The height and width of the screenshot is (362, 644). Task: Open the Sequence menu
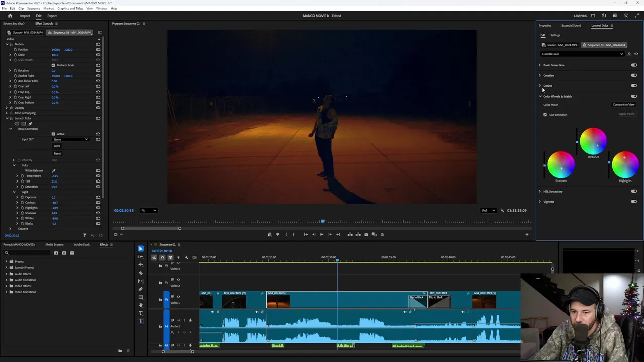tap(33, 8)
